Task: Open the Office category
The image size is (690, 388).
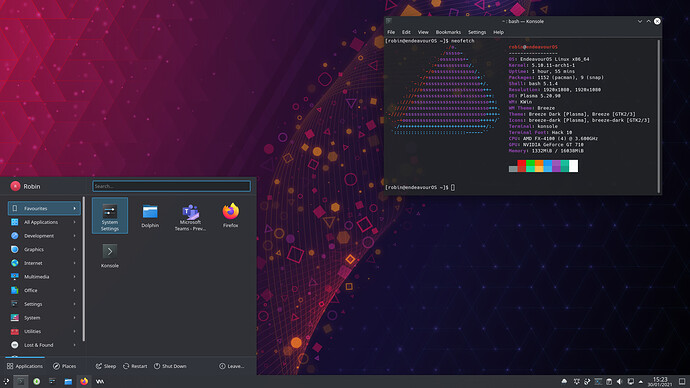Action: point(44,290)
